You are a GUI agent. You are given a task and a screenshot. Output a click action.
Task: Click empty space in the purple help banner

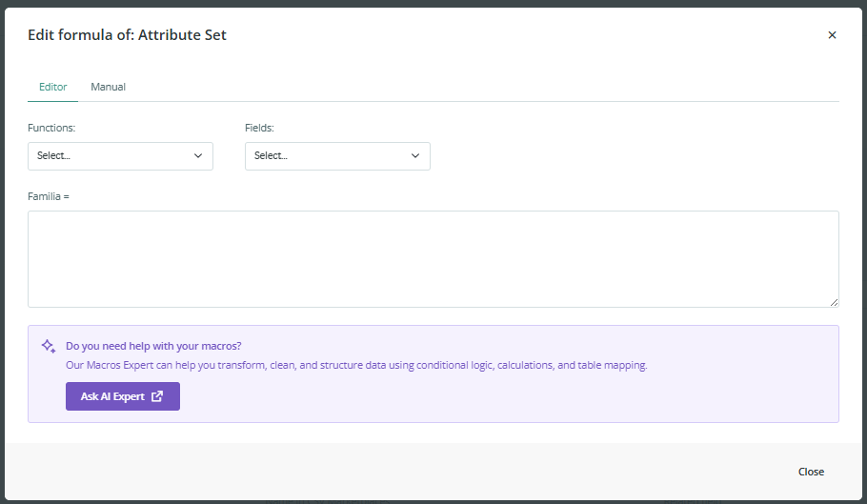(572, 398)
